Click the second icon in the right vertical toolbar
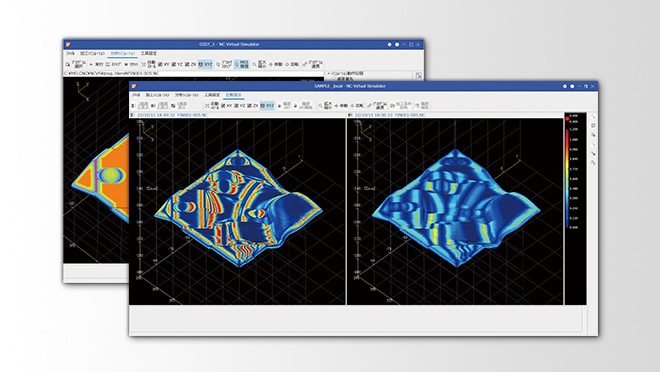The height and width of the screenshot is (372, 660). point(593,125)
